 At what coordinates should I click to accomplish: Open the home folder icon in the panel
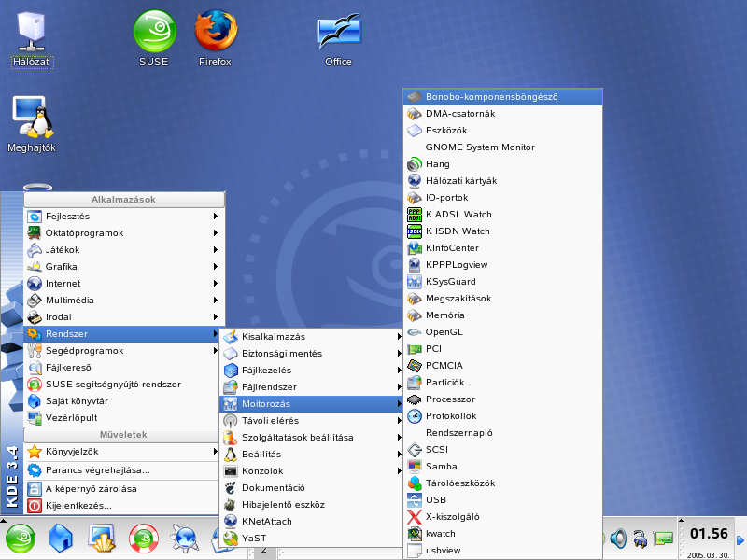click(61, 539)
